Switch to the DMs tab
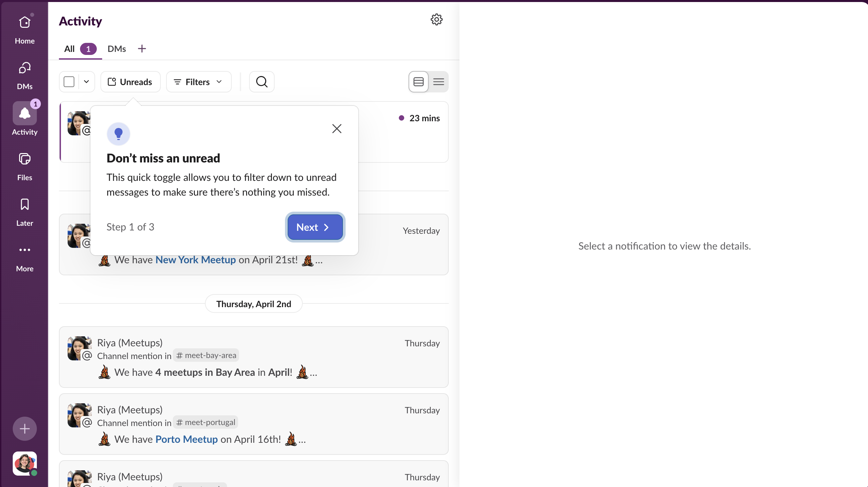 tap(116, 49)
